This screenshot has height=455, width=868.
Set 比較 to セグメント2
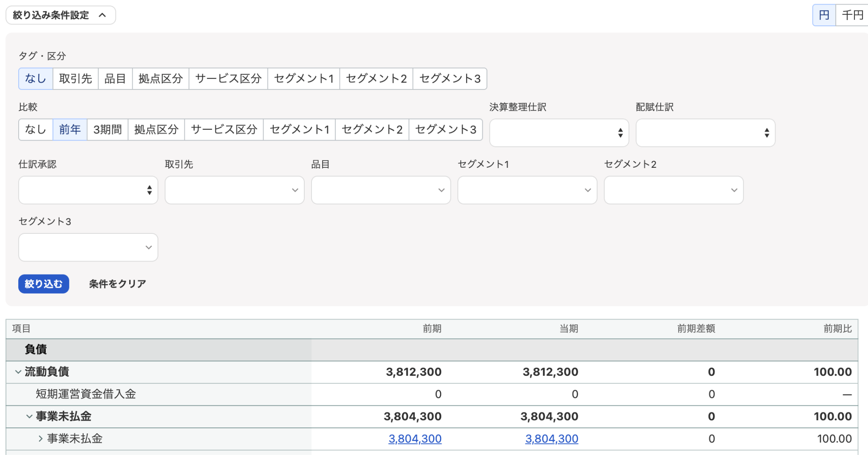(372, 129)
